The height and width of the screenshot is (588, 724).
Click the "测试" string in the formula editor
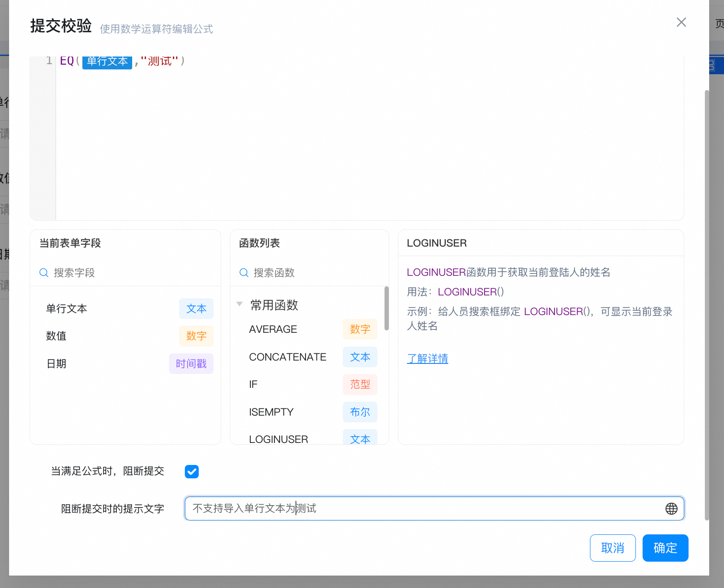[x=159, y=61]
